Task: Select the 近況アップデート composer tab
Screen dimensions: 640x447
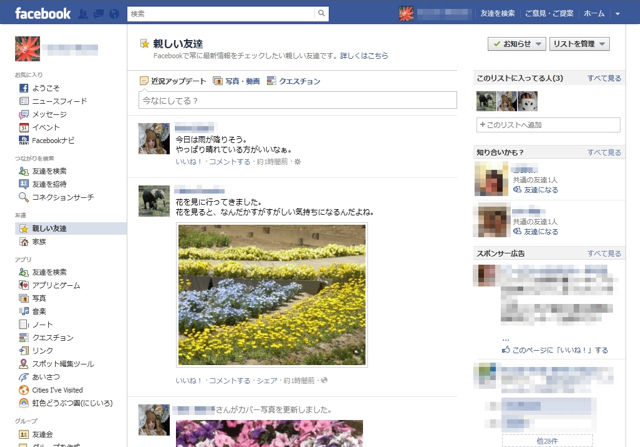Action: tap(173, 81)
